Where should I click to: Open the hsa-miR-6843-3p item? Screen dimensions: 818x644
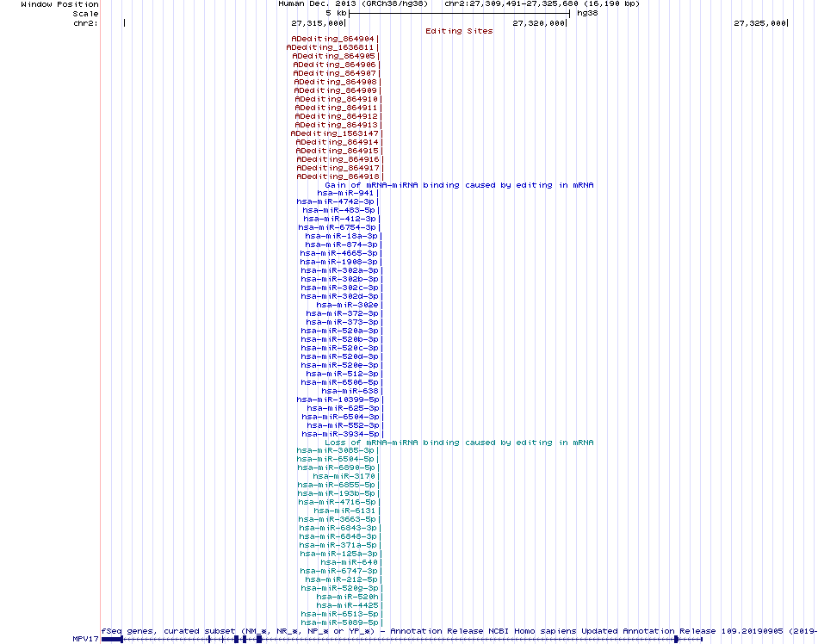[x=338, y=528]
